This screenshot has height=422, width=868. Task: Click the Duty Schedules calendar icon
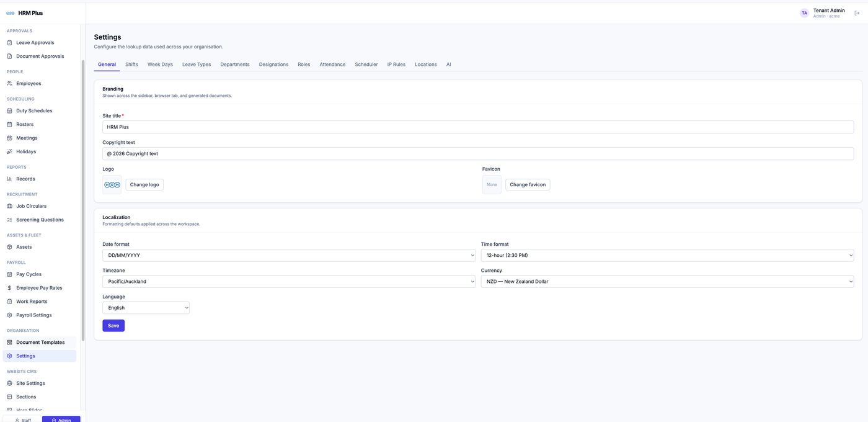click(x=9, y=111)
